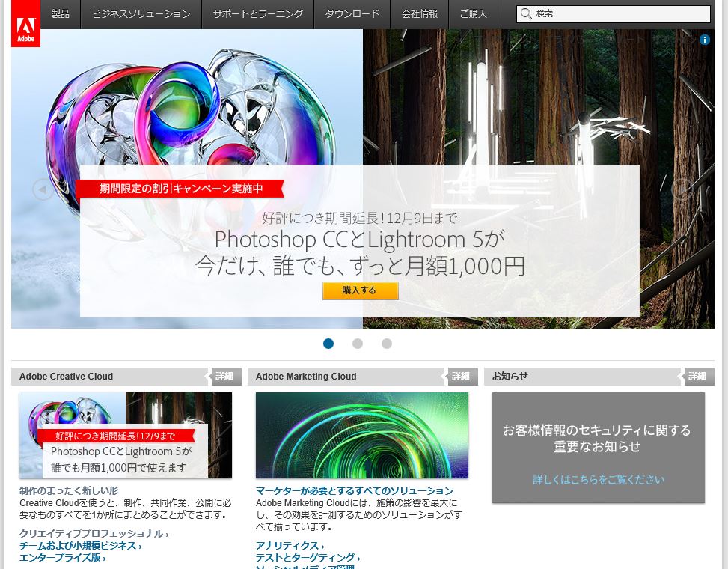This screenshot has width=728, height=569.
Task: Open the Creative Cloud promo thumbnail
Action: tap(126, 435)
